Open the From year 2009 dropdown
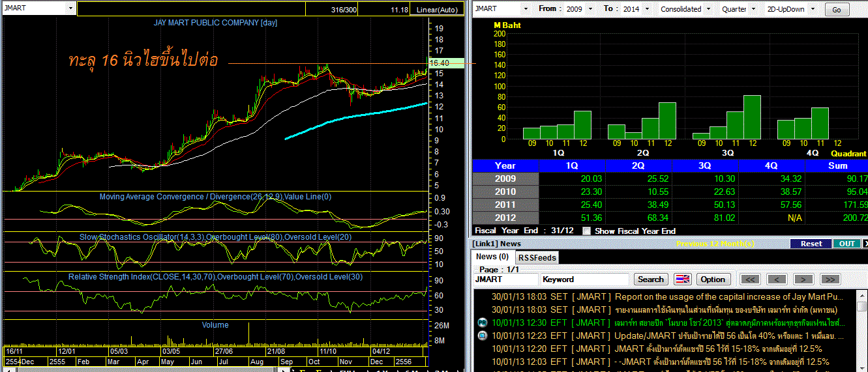 (590, 9)
